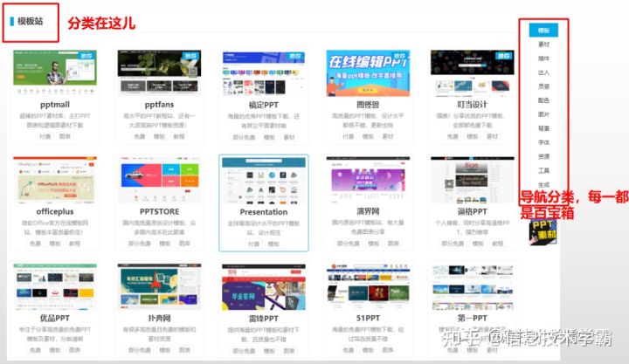
Task: Open the 叮当设计 site thumbnail
Action: (x=472, y=72)
